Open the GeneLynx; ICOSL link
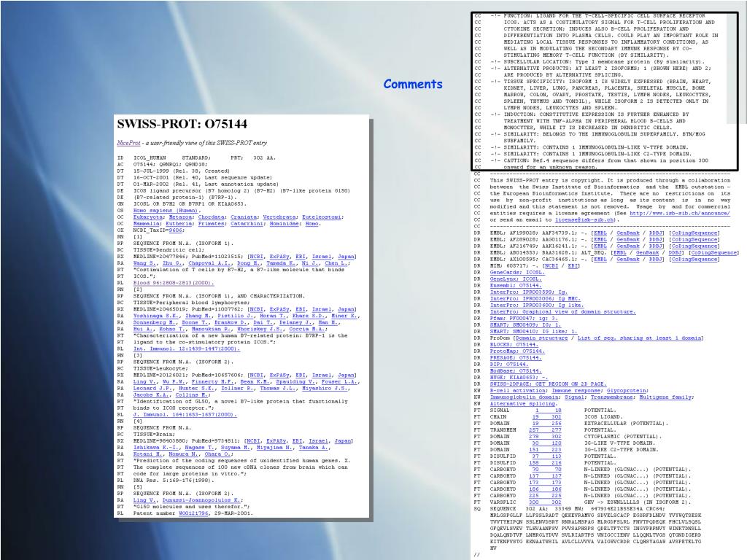Screen dimensions: 747x560 pos(516,279)
